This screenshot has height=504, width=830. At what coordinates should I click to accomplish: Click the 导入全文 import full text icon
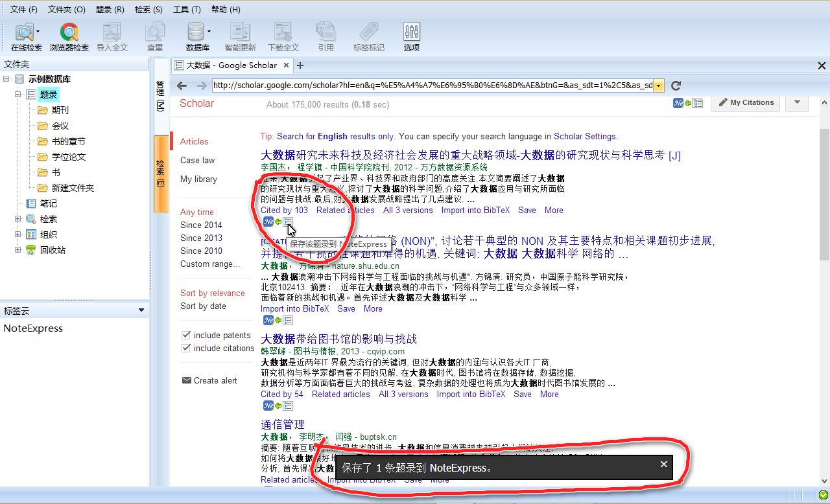[112, 38]
